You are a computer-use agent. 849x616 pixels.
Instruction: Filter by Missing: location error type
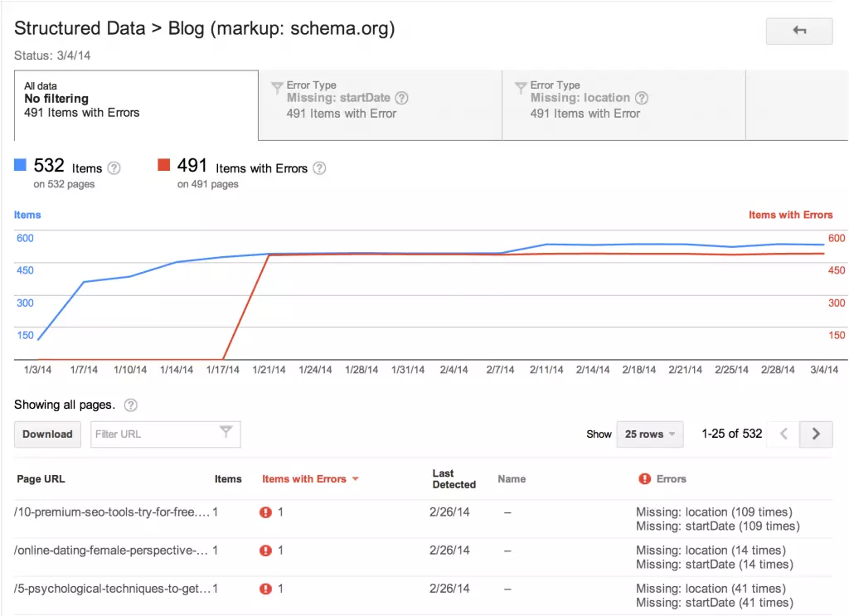pos(623,105)
